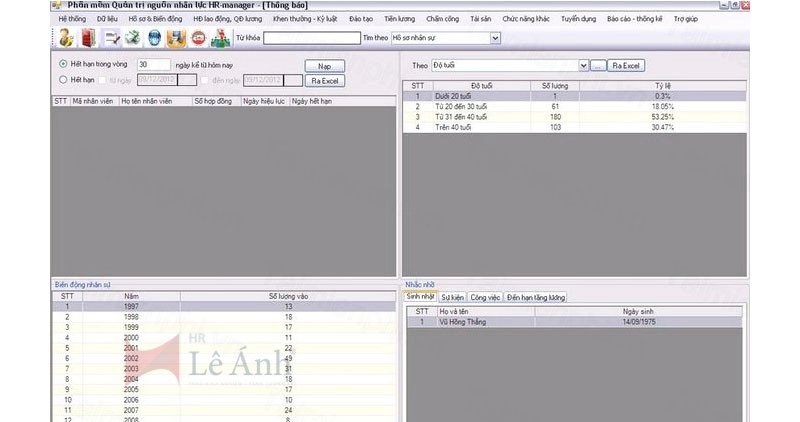The width and height of the screenshot is (800, 422).
Task: Open the 'Theo' Độ tuổi dropdown
Action: click(x=583, y=65)
